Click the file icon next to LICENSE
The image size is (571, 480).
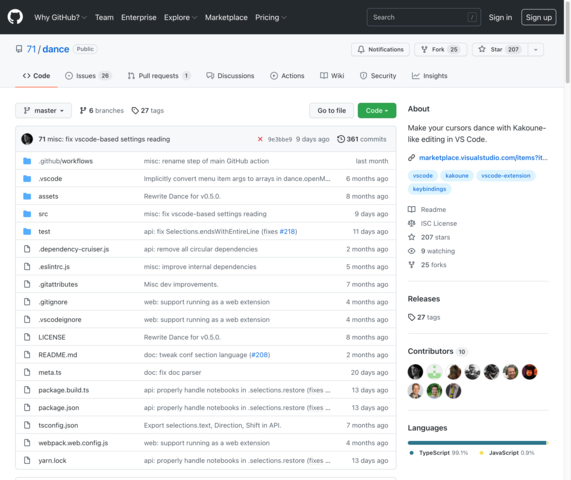tap(27, 337)
